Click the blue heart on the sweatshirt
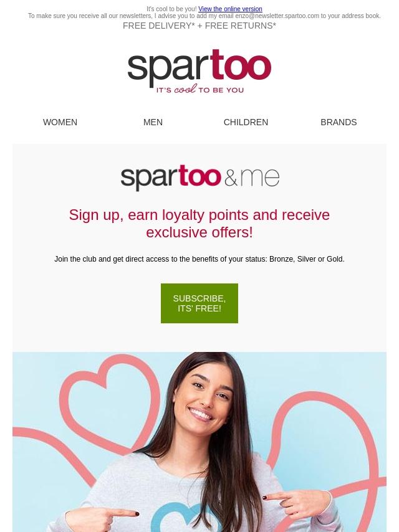This screenshot has width=399, height=532. point(176,519)
